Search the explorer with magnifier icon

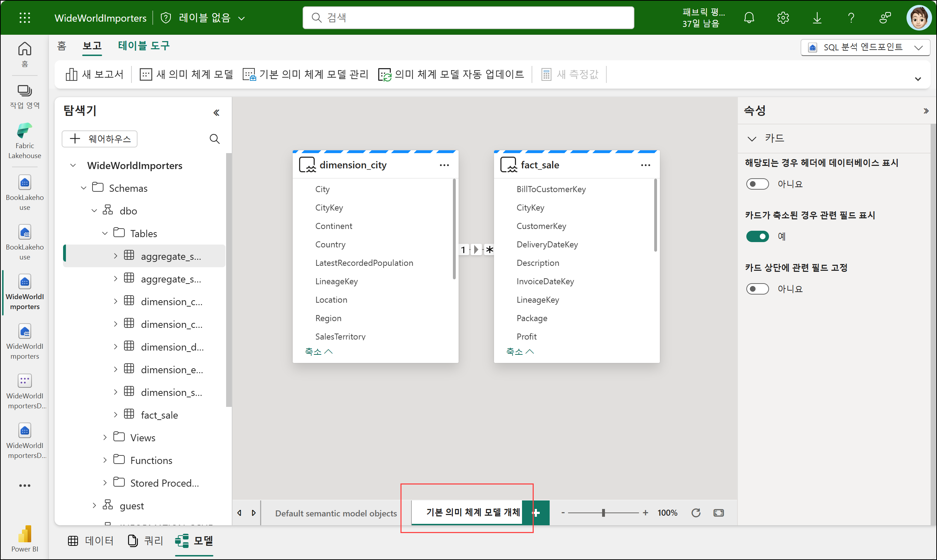coord(215,139)
